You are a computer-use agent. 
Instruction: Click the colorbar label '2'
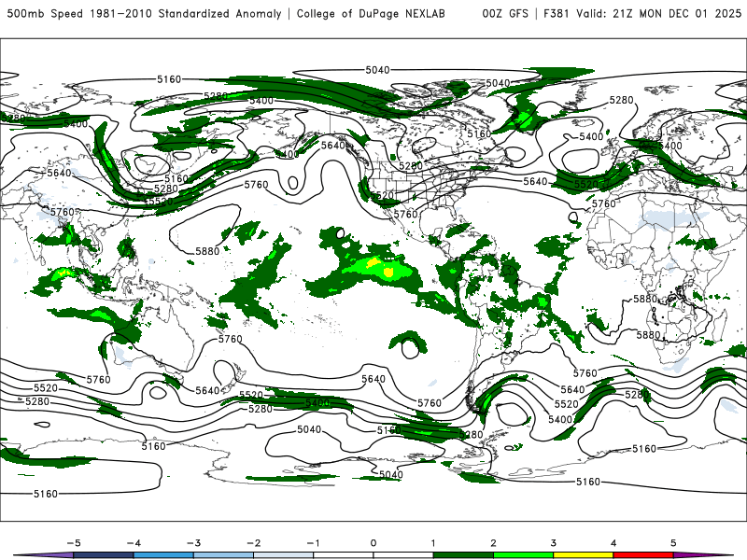pos(493,543)
